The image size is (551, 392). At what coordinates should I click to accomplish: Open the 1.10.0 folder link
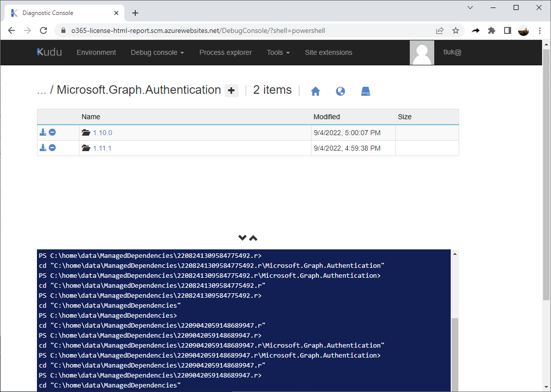point(102,133)
